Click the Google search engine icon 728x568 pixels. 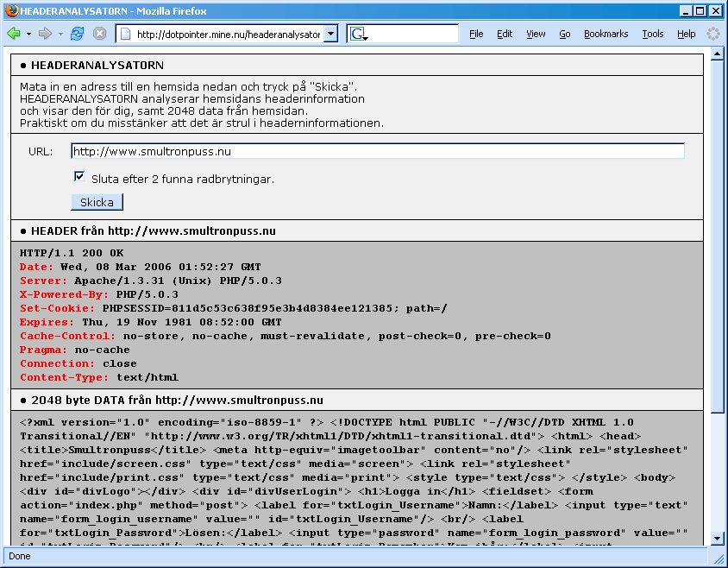point(358,35)
